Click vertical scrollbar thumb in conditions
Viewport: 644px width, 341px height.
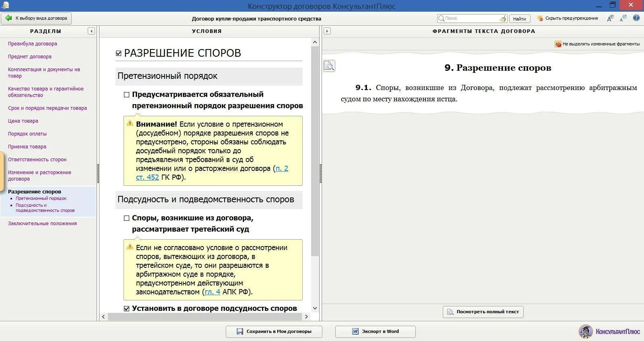click(315, 151)
